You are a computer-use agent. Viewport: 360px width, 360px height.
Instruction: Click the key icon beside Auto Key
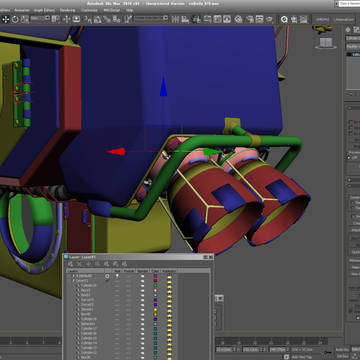point(328,352)
